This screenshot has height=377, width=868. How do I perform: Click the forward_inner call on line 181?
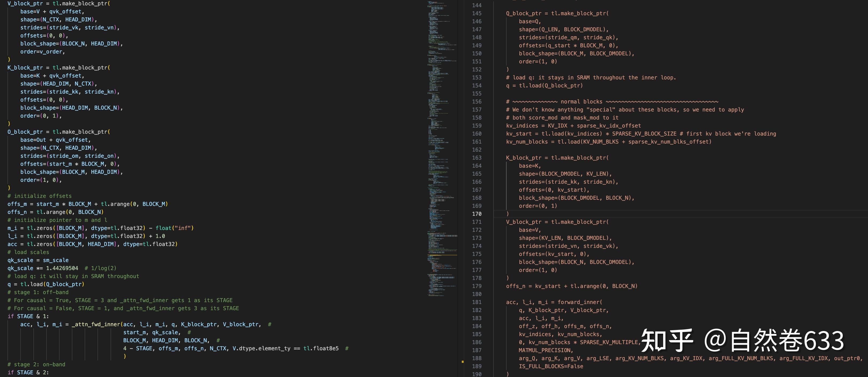click(579, 302)
